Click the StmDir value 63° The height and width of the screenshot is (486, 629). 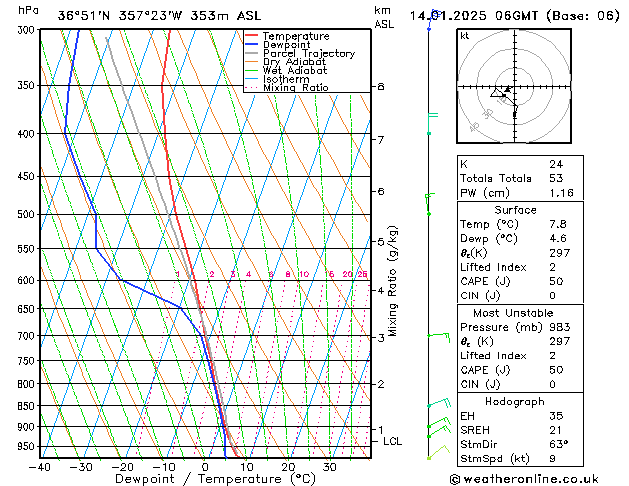coord(559,444)
